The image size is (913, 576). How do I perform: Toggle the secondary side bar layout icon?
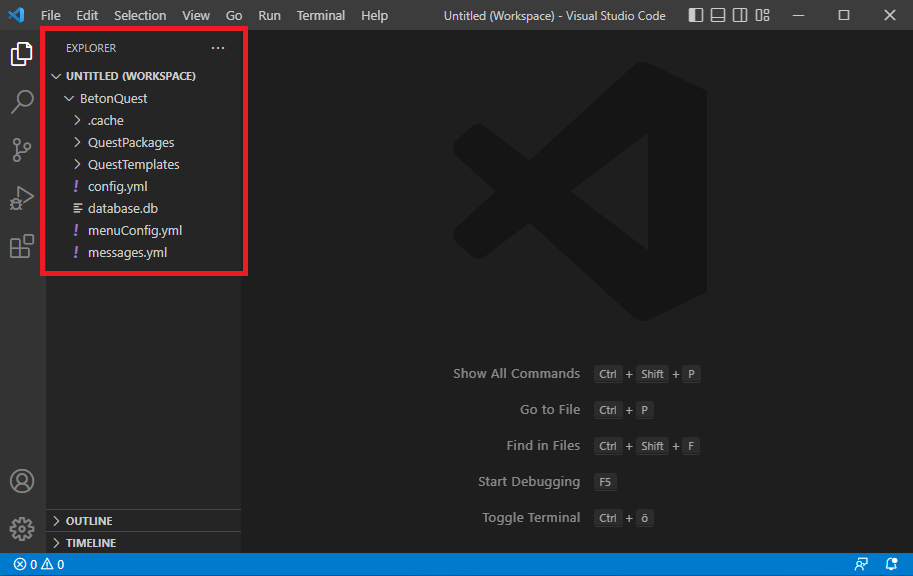pyautogui.click(x=740, y=15)
